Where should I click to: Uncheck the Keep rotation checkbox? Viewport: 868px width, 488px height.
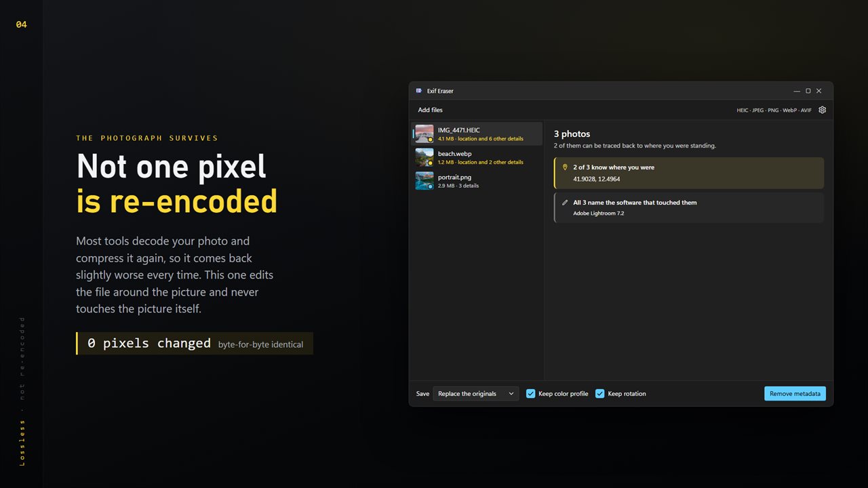[x=600, y=394]
